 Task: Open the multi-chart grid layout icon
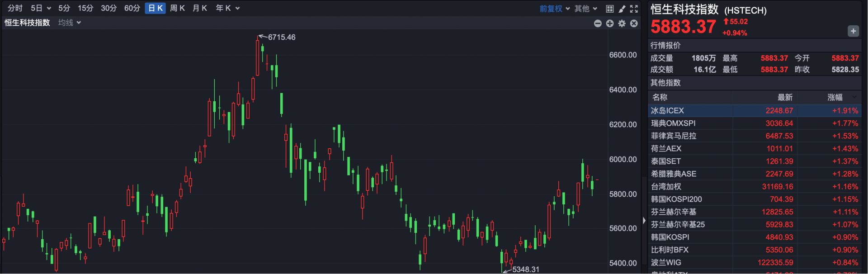(x=609, y=9)
